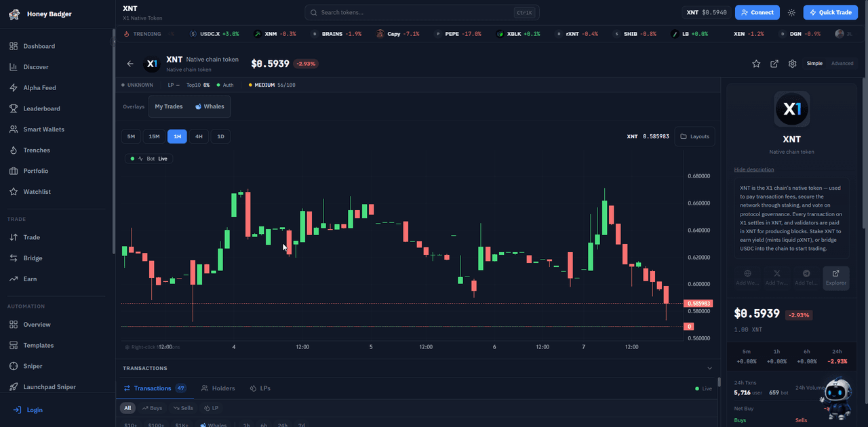Go back with the left arrow icon
The image size is (868, 427).
click(130, 64)
